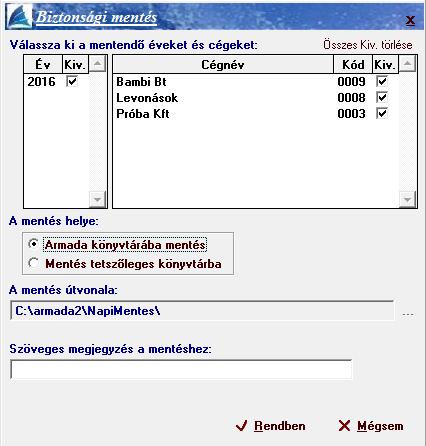Click the three-dots browse path icon

(x=408, y=314)
